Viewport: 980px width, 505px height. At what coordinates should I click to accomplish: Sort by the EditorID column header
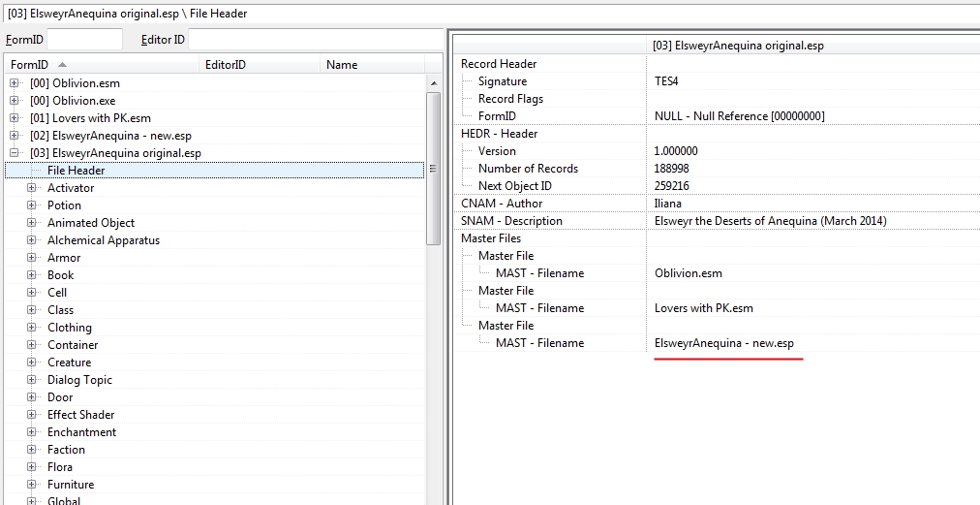coord(260,64)
